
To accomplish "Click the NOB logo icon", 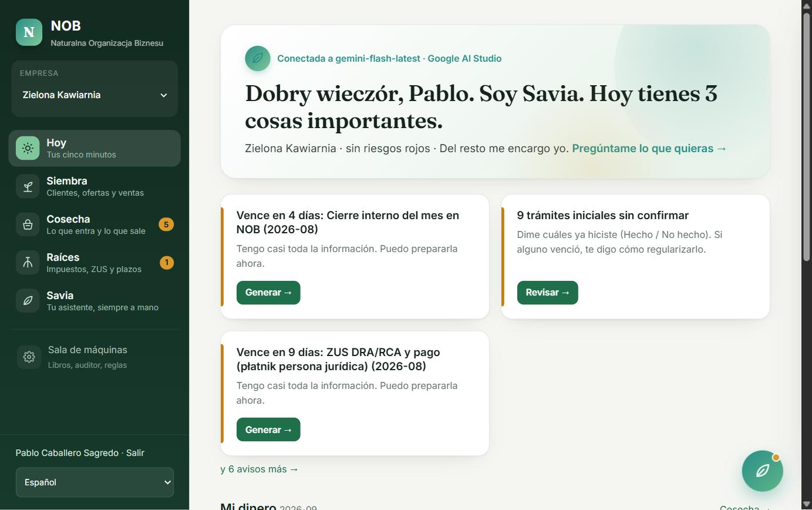I will click(29, 32).
